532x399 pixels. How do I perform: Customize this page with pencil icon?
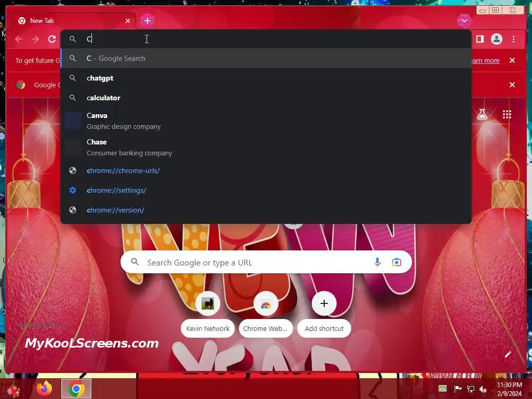(508, 354)
